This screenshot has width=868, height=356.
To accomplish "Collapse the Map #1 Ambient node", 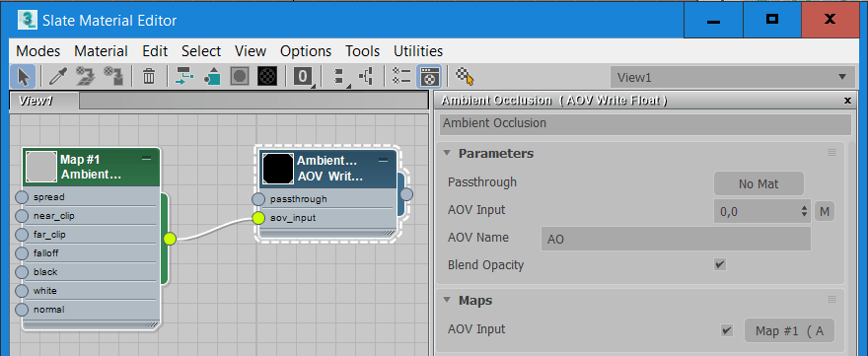I will (146, 159).
